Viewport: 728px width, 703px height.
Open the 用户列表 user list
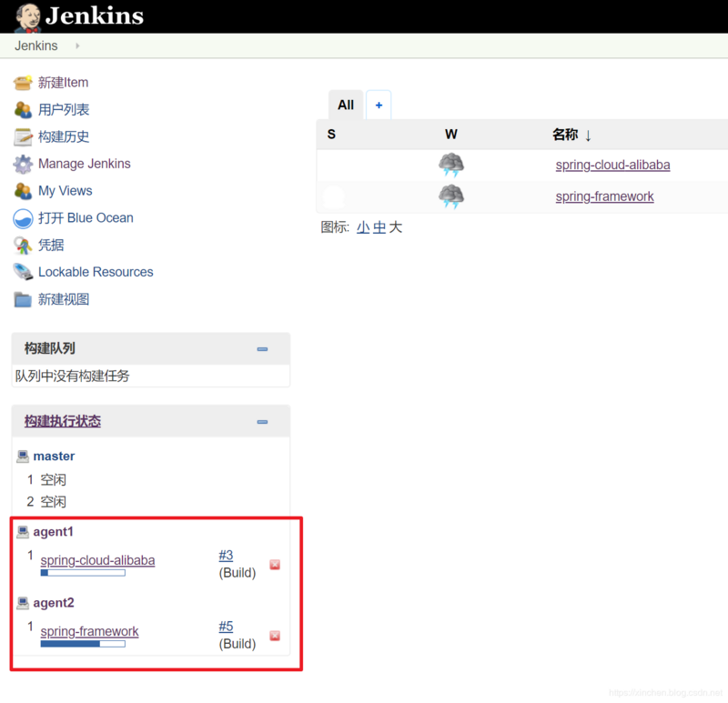62,109
